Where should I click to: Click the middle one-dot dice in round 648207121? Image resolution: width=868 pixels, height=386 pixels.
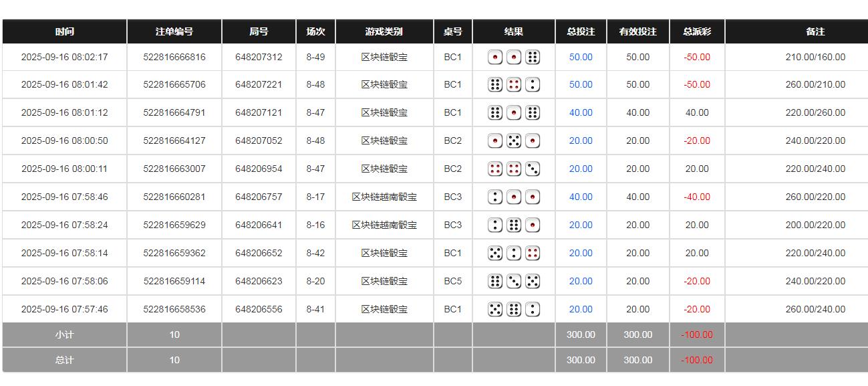pos(513,112)
